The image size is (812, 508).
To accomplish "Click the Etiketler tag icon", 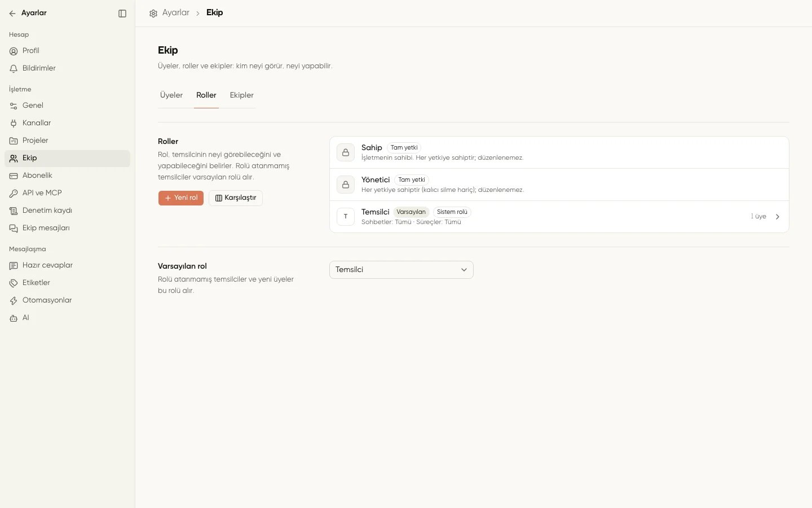I will point(14,283).
